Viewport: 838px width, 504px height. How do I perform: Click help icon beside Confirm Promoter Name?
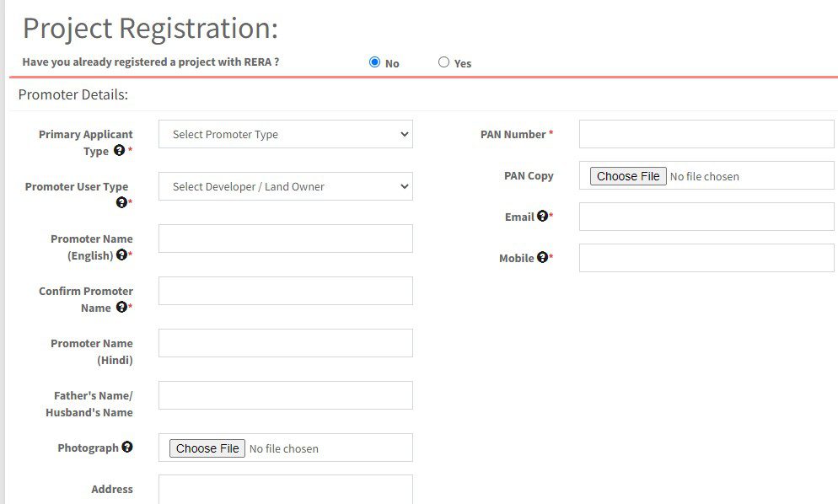click(x=121, y=307)
